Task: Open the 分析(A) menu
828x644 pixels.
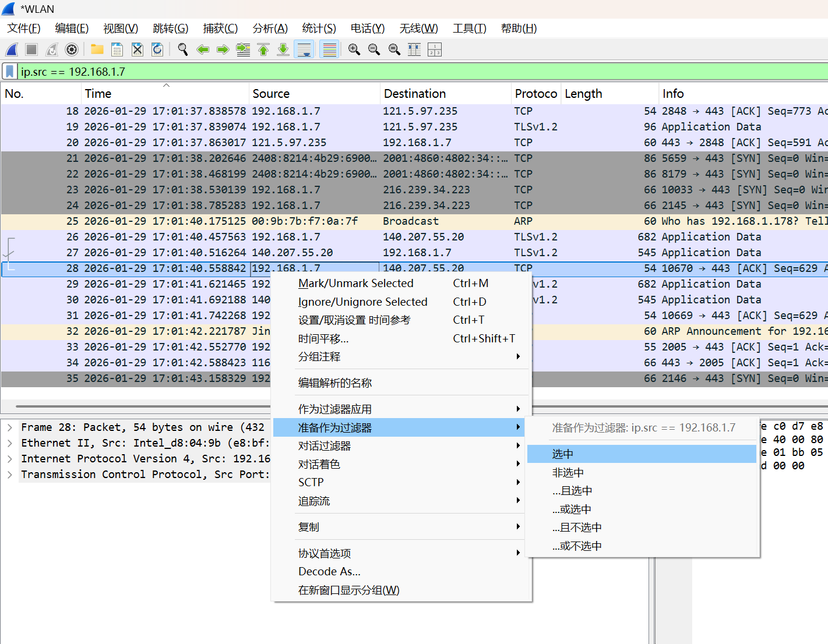Action: tap(270, 29)
